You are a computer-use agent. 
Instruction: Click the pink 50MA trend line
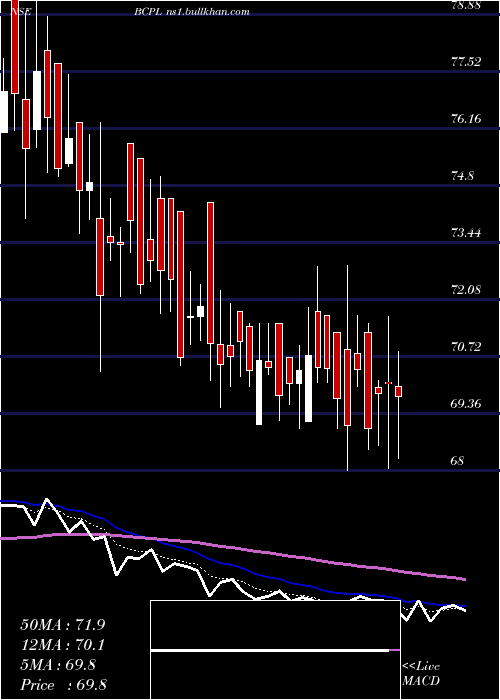coord(233,548)
